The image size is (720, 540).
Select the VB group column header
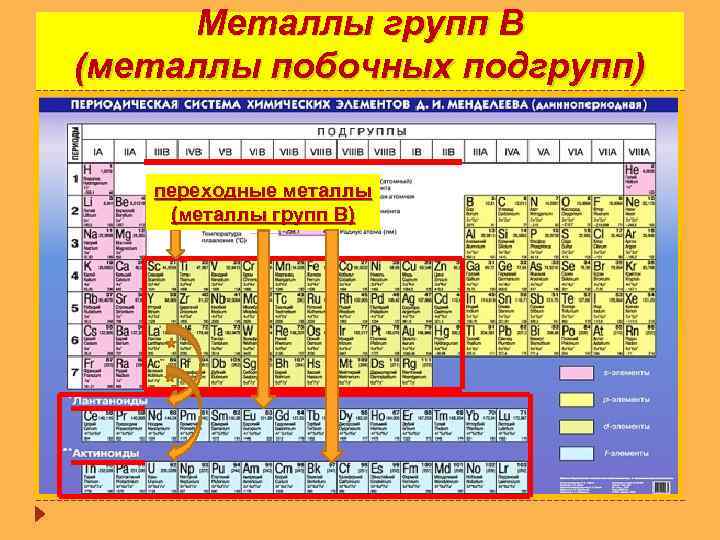[x=225, y=152]
